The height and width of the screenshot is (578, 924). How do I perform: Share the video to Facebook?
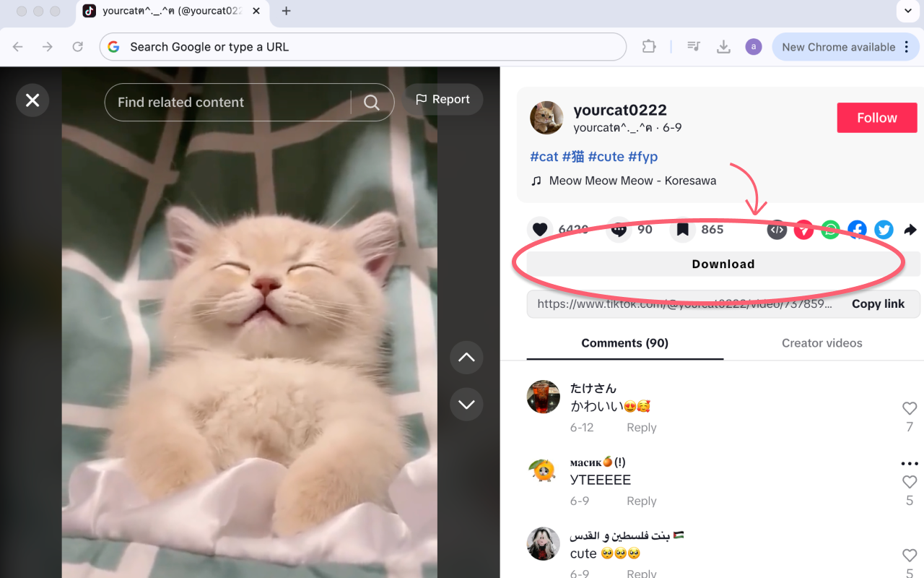857,229
